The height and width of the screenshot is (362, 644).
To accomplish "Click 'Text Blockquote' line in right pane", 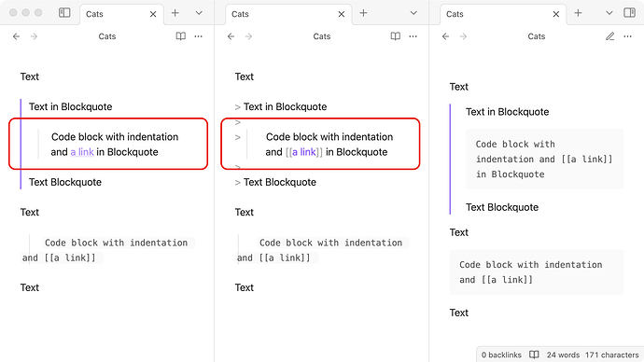I will [502, 207].
